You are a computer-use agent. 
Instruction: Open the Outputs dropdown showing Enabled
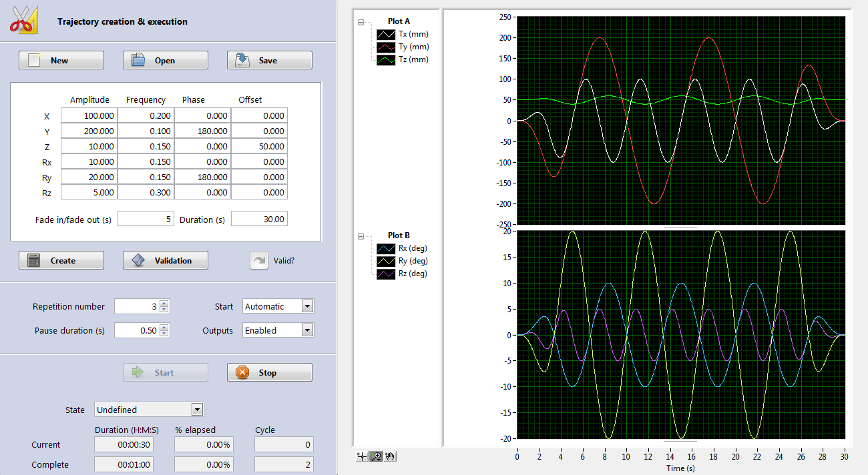tap(278, 330)
